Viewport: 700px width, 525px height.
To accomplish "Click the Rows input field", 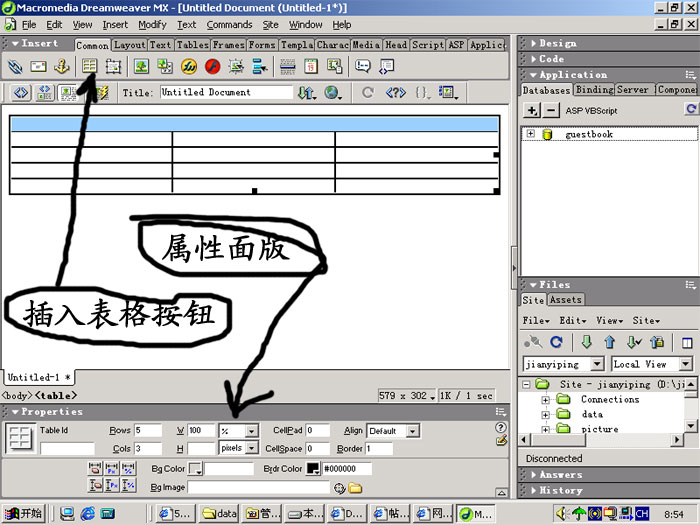I will point(148,431).
